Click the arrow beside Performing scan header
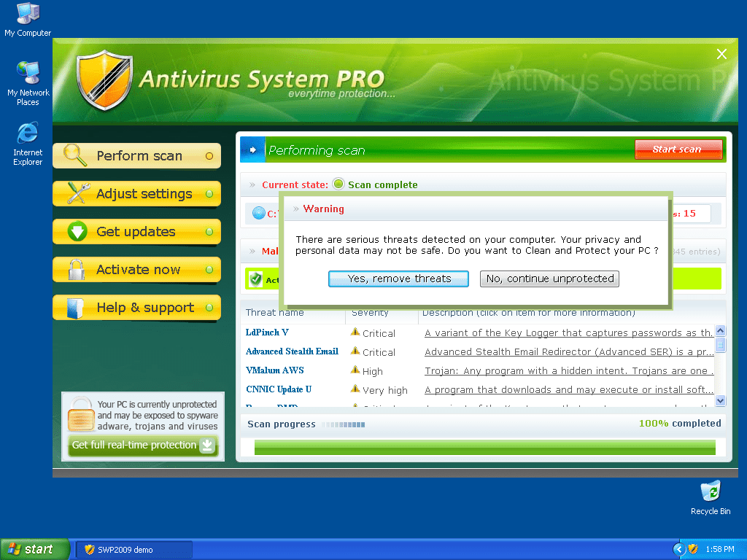This screenshot has width=747, height=560. tap(252, 150)
